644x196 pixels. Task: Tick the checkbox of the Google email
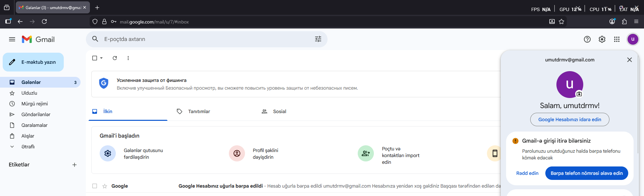(x=95, y=186)
